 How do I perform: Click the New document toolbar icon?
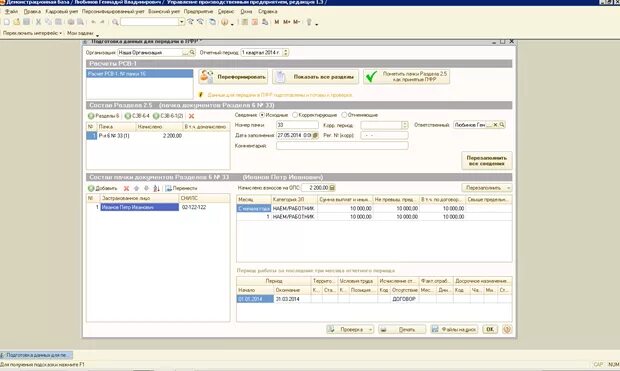7,22
